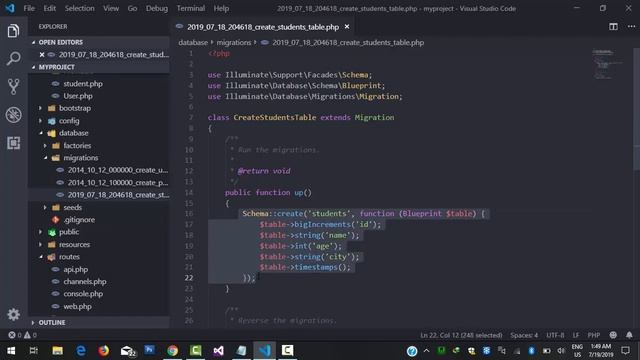The width and height of the screenshot is (640, 360).
Task: Split the editor to the right
Action: click(613, 27)
